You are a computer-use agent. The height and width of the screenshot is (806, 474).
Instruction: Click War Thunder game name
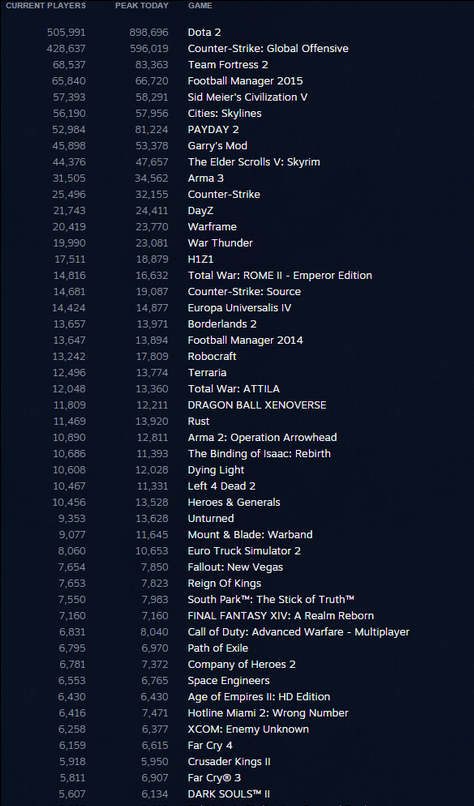[x=220, y=243]
